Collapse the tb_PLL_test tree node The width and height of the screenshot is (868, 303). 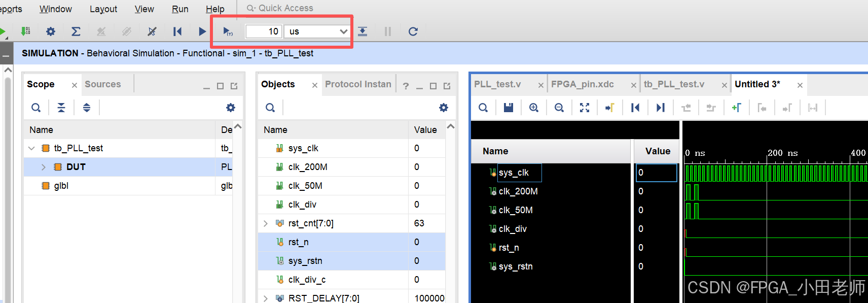coord(31,148)
